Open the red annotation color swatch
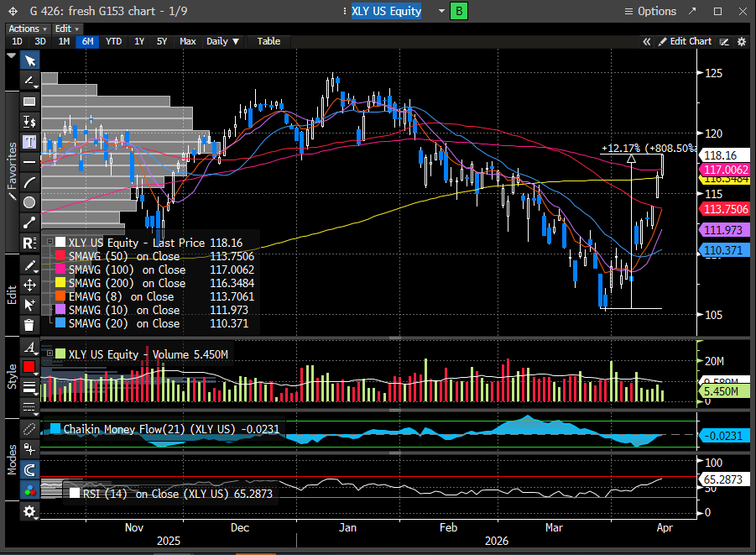Screen dimensions: 756x555 click(x=29, y=367)
